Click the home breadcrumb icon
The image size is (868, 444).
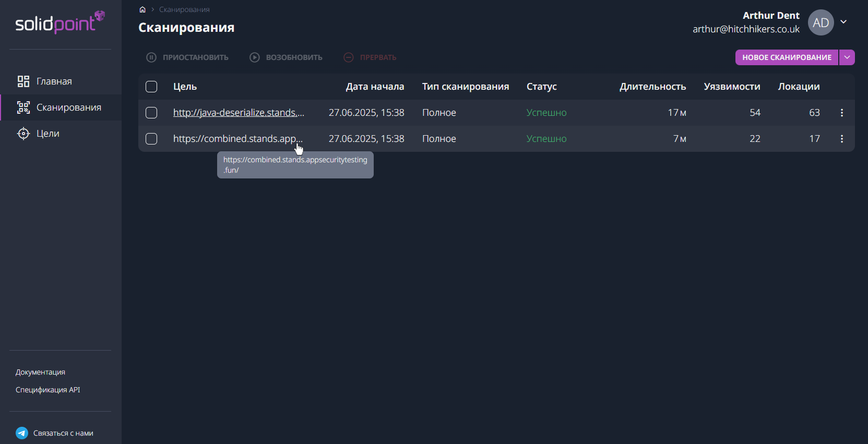coord(142,9)
